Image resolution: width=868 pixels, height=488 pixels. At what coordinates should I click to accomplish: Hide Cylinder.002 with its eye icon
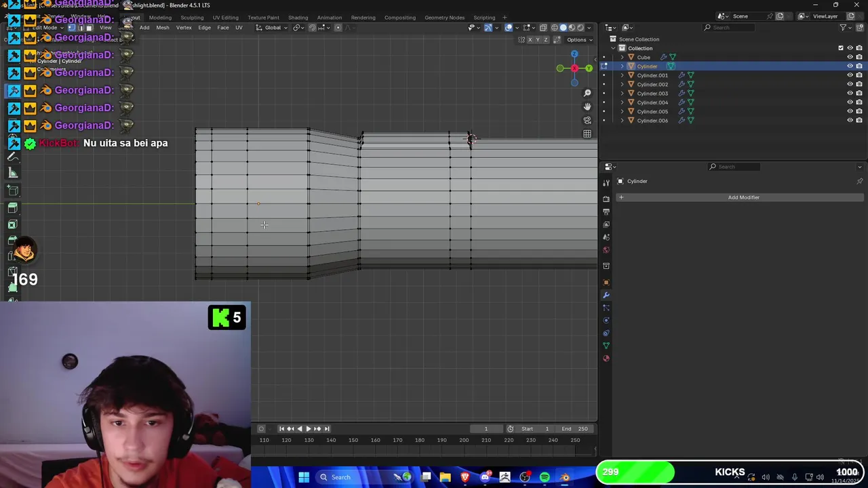pyautogui.click(x=850, y=84)
